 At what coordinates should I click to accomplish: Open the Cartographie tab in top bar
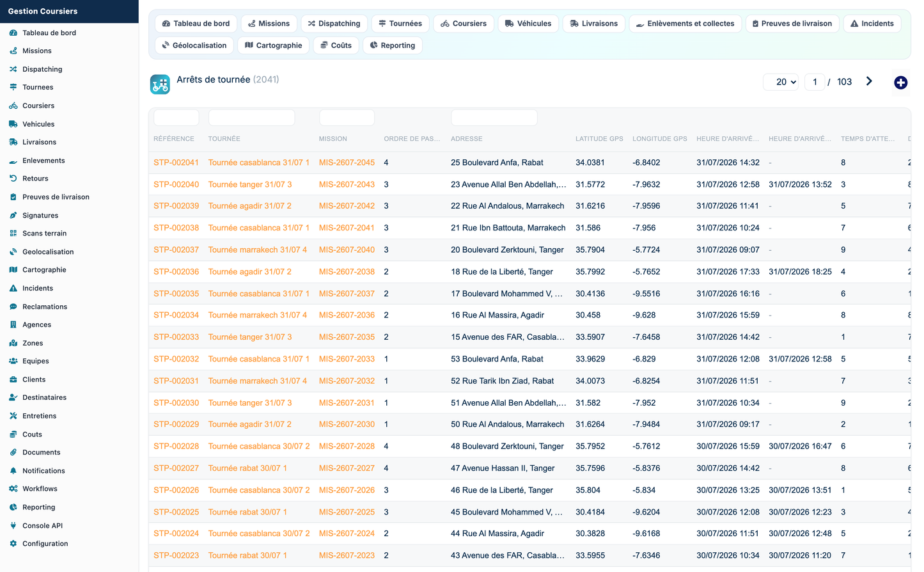click(x=274, y=45)
